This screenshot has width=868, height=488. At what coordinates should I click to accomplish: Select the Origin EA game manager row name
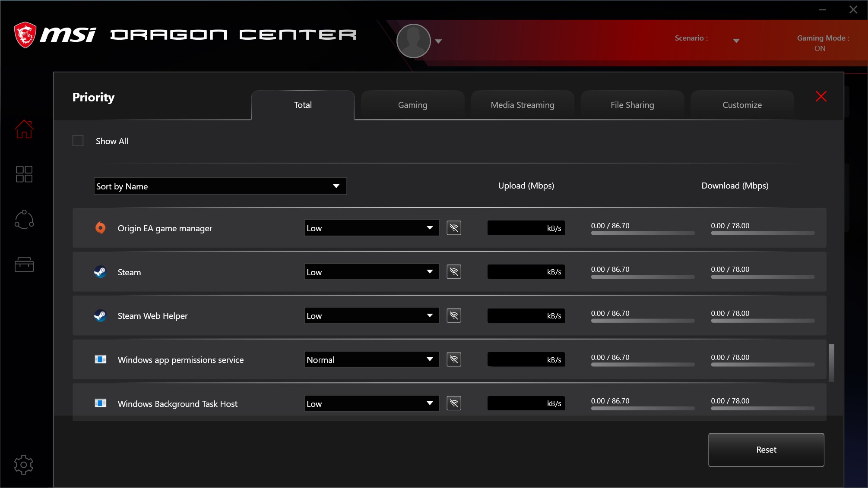coord(165,228)
